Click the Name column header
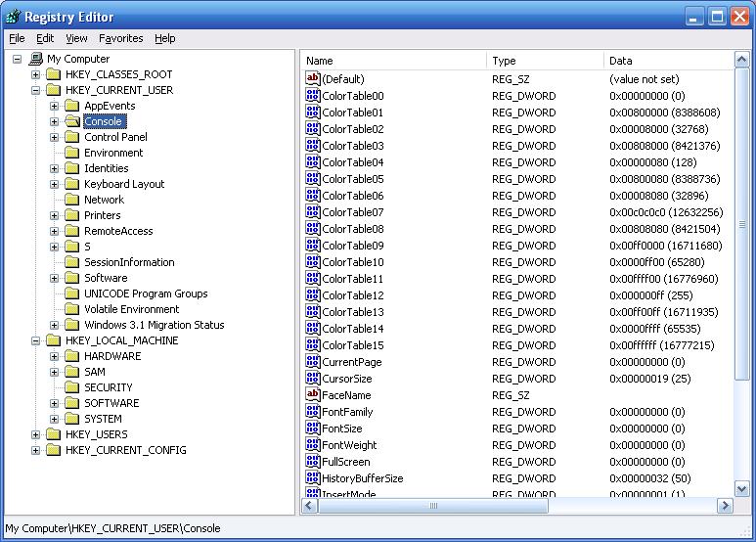The width and height of the screenshot is (756, 542). click(x=394, y=61)
